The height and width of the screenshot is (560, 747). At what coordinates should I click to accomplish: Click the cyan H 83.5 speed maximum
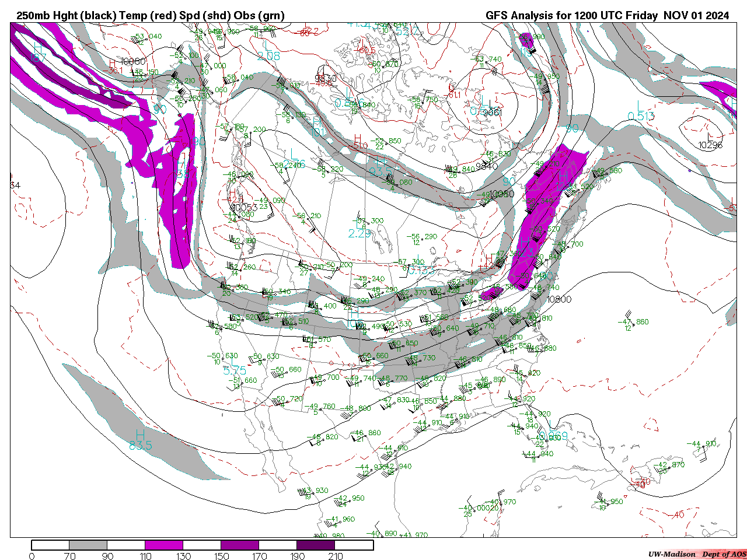[x=140, y=440]
